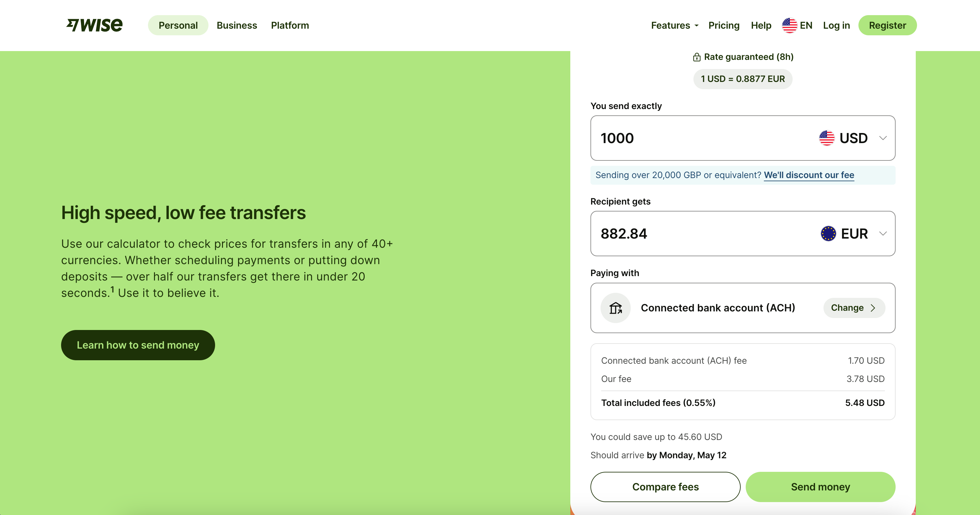Open the EUR recipient currency dropdown

tap(883, 234)
